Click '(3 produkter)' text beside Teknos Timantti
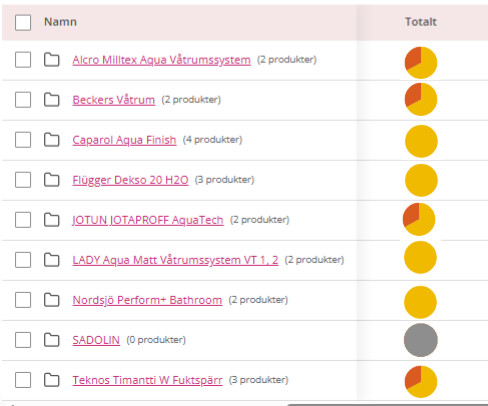Screen dimensions: 488x406 [258, 380]
